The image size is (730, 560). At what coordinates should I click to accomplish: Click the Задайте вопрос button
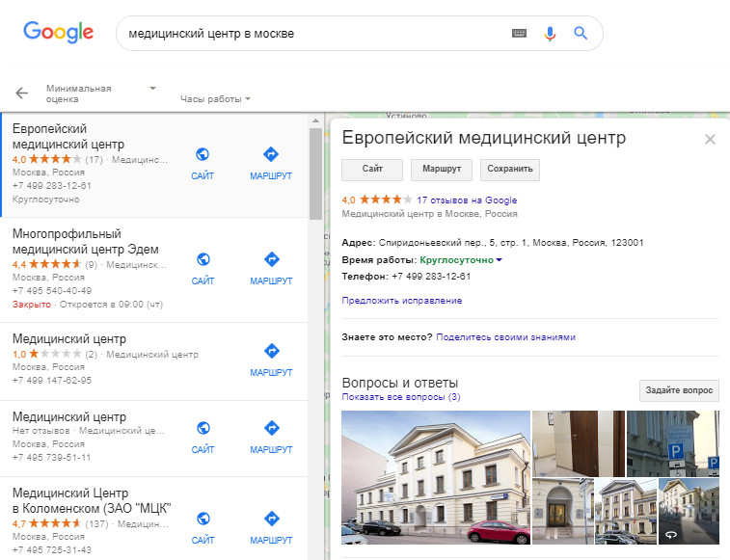[679, 390]
